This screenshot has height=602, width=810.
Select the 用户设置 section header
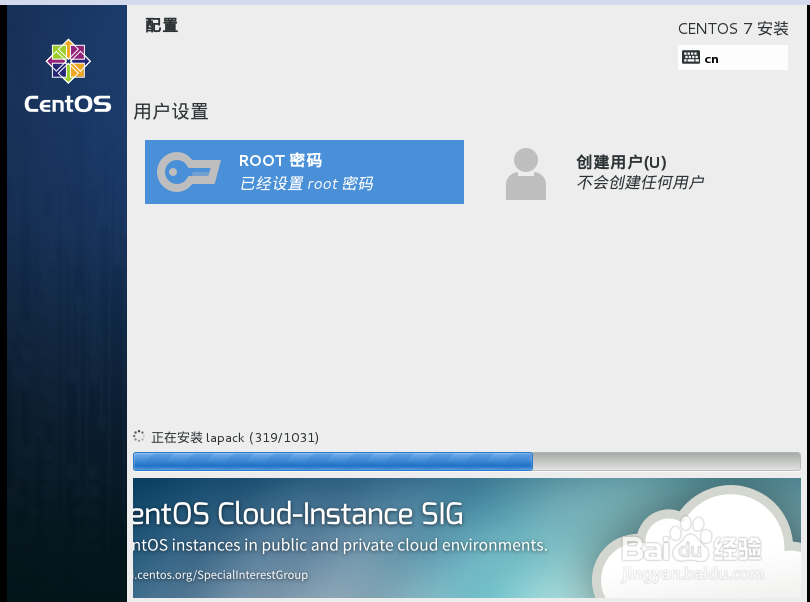pos(170,112)
